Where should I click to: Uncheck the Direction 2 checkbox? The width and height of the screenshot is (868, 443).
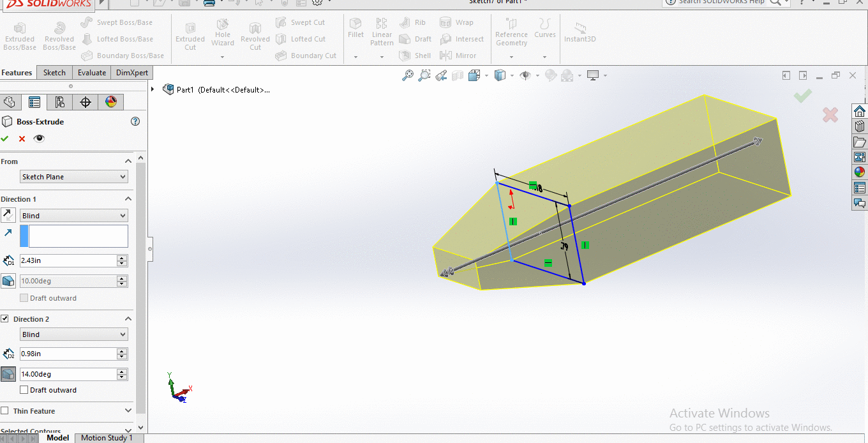point(5,319)
